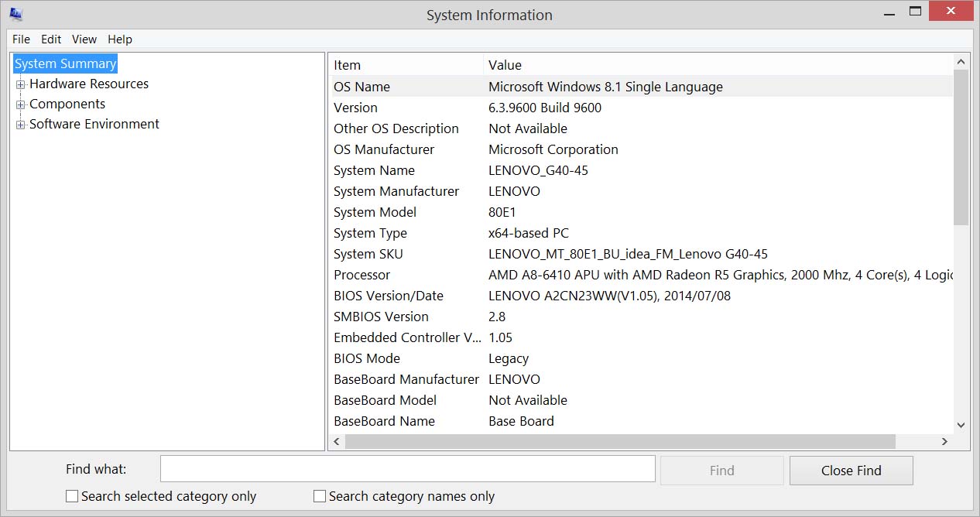980x517 pixels.
Task: Click the Find button
Action: 721,470
